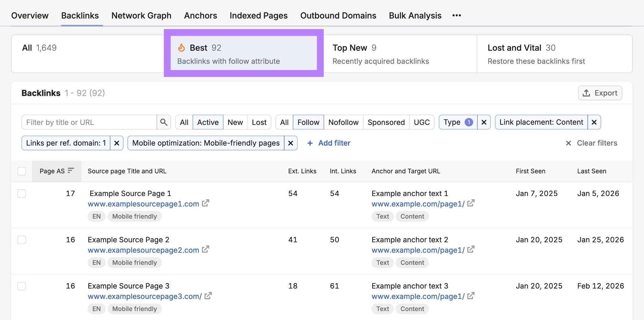
Task: Remove the Type filter with its X
Action: click(x=484, y=122)
